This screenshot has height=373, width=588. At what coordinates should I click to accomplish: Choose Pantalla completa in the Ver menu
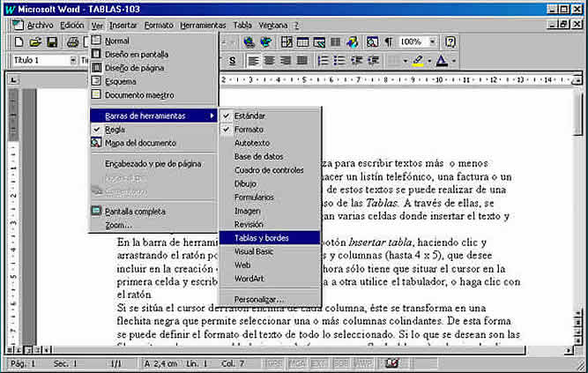click(135, 211)
